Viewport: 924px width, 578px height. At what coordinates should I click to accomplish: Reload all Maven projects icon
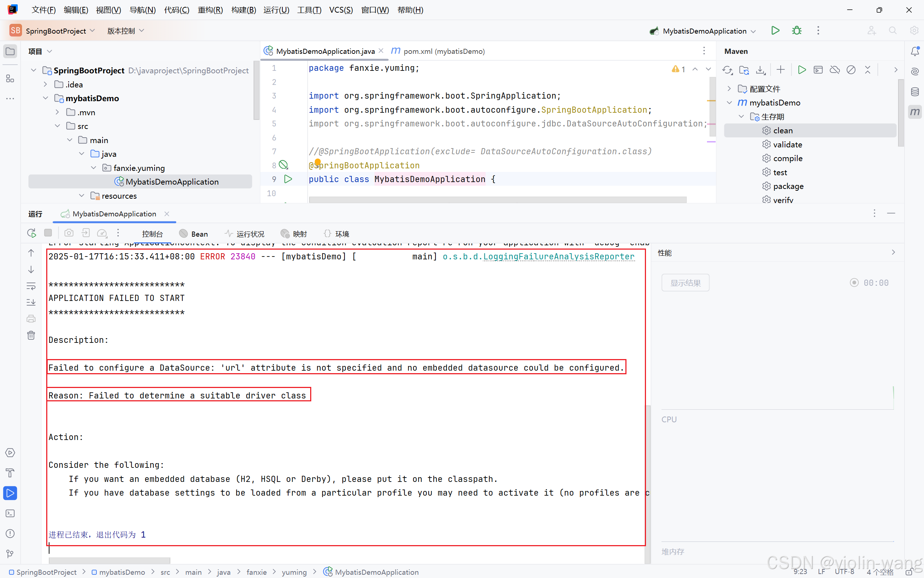[x=727, y=70]
